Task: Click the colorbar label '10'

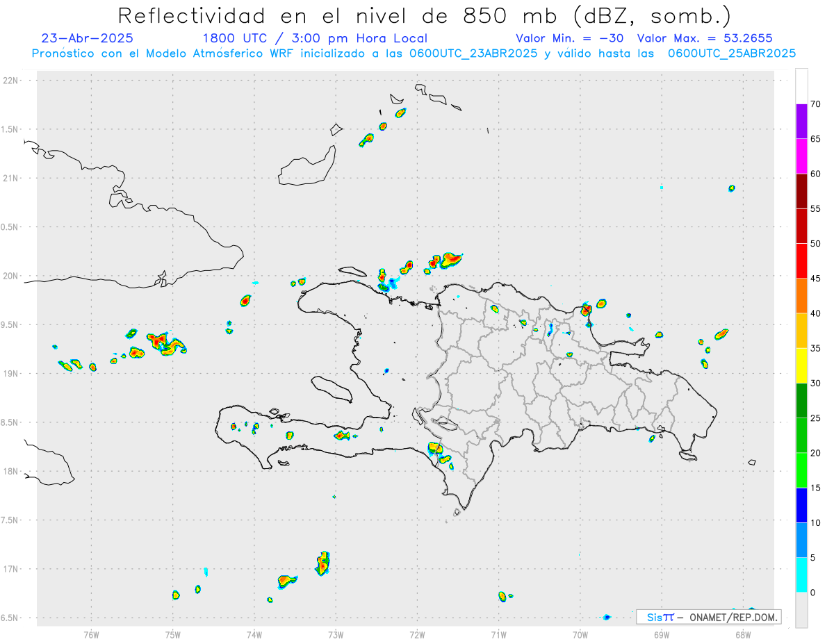Action: 815,522
